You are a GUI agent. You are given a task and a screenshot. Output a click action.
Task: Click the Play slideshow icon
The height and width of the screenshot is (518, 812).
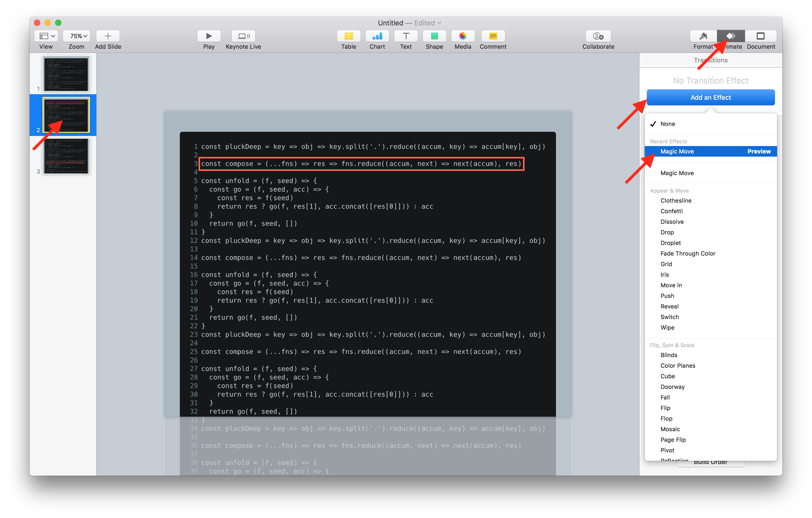[209, 36]
